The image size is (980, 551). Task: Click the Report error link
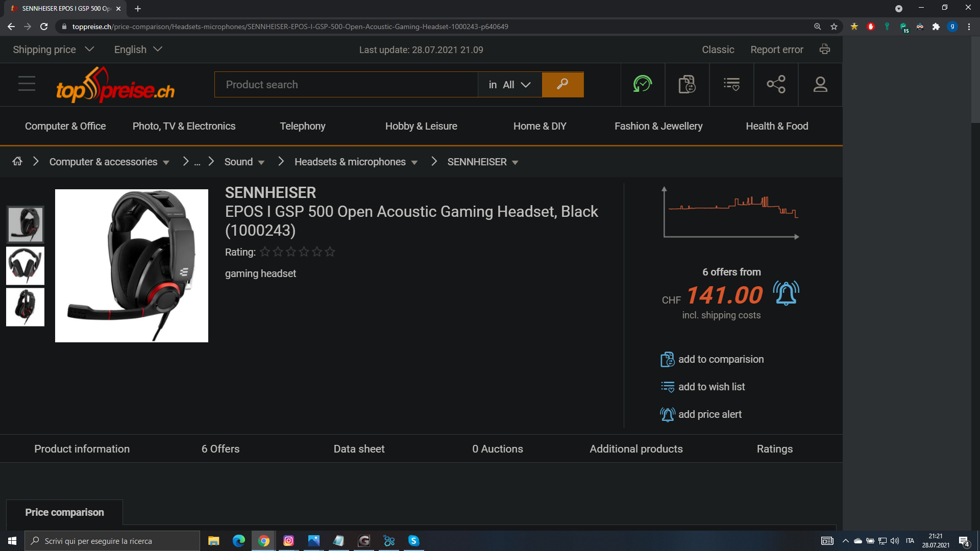777,49
